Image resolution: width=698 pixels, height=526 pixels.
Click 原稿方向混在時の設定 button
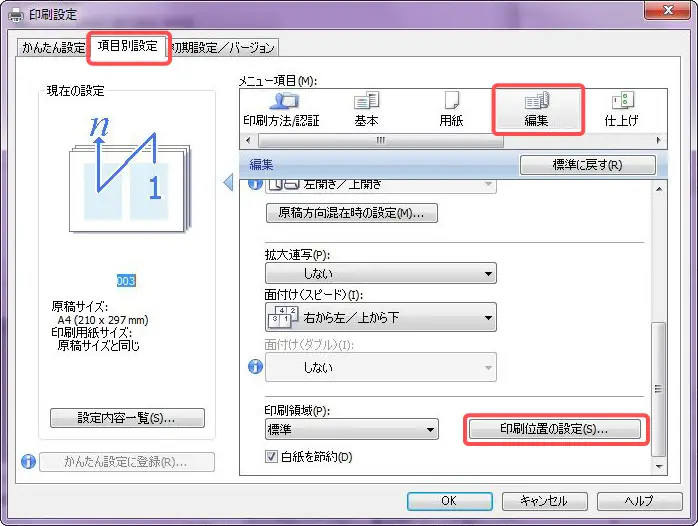click(x=352, y=213)
